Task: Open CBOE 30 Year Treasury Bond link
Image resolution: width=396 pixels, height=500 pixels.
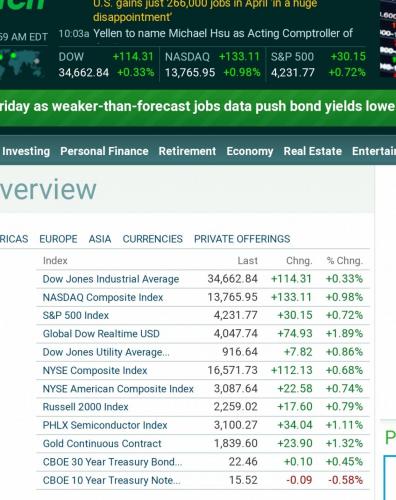Action: pos(112,462)
